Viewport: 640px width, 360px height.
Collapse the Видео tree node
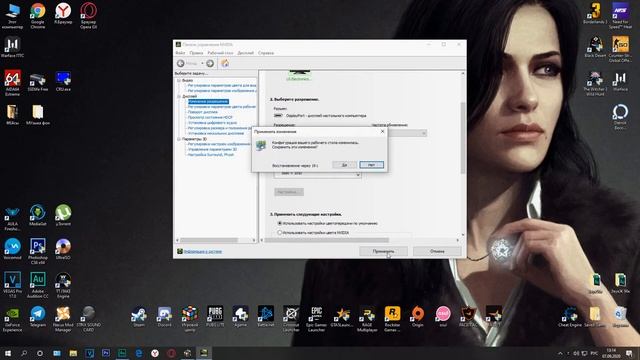[x=179, y=80]
